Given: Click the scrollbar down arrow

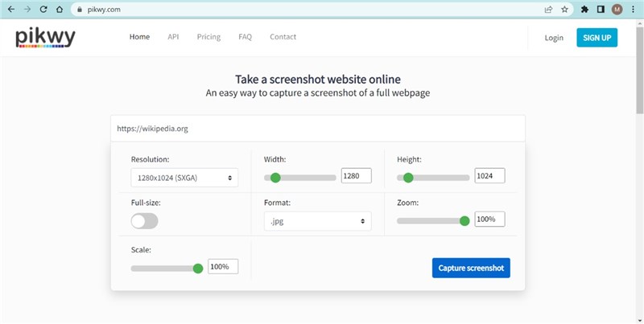Looking at the screenshot, I should click(640, 320).
